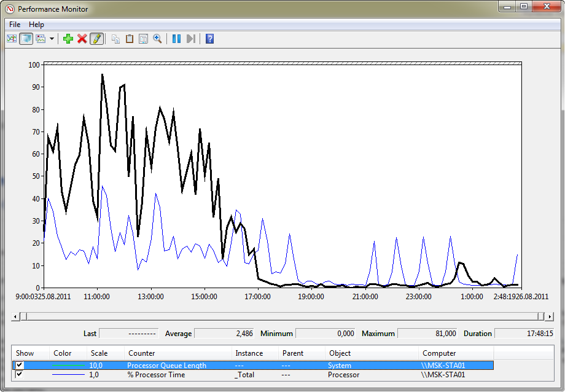Add a counter with the green plus
565x392 pixels.
[68, 39]
